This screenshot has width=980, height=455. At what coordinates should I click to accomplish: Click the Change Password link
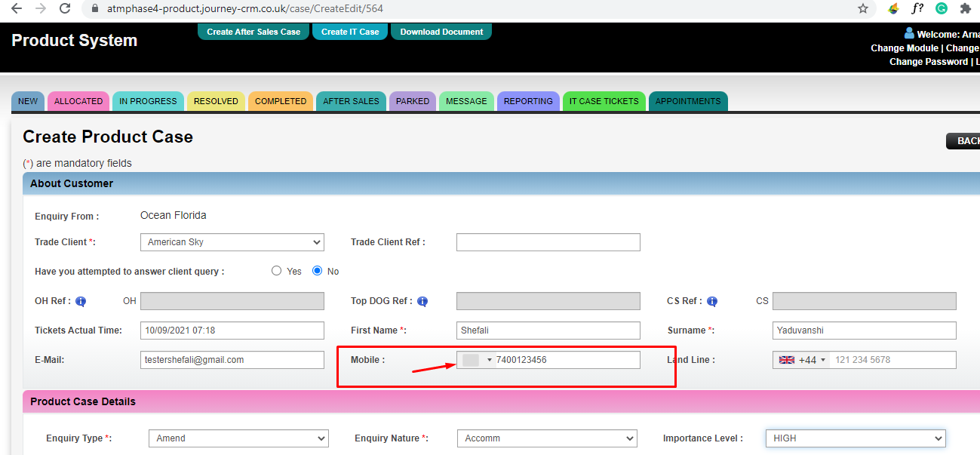[x=929, y=61]
